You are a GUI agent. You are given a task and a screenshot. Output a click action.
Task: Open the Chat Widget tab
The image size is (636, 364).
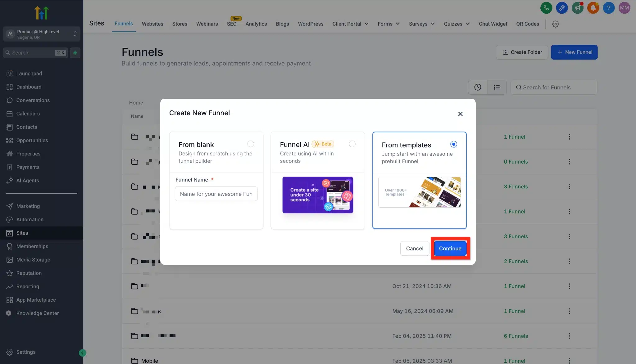pyautogui.click(x=493, y=24)
